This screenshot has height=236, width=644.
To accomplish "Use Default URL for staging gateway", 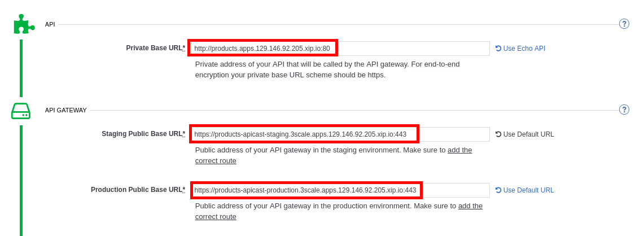I will point(528,134).
